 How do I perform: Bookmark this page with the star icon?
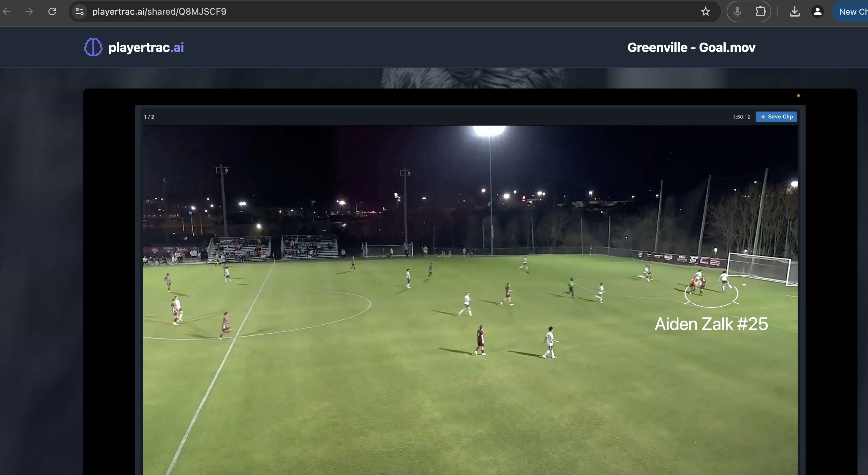(705, 12)
